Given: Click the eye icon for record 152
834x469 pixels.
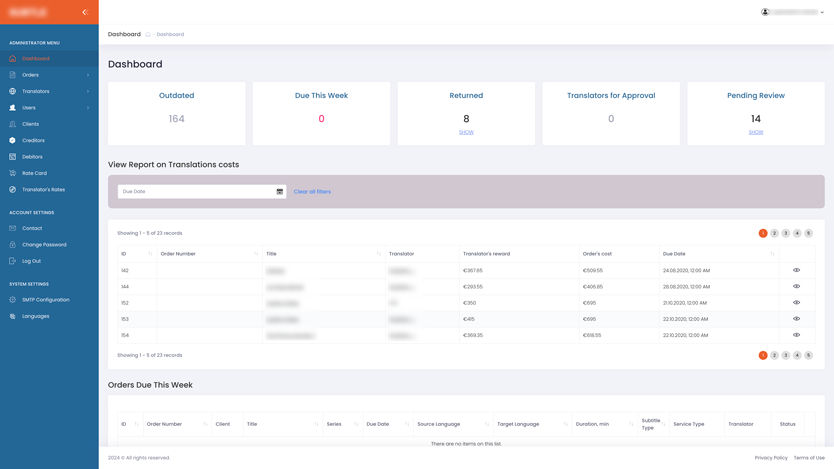Looking at the screenshot, I should [x=796, y=303].
